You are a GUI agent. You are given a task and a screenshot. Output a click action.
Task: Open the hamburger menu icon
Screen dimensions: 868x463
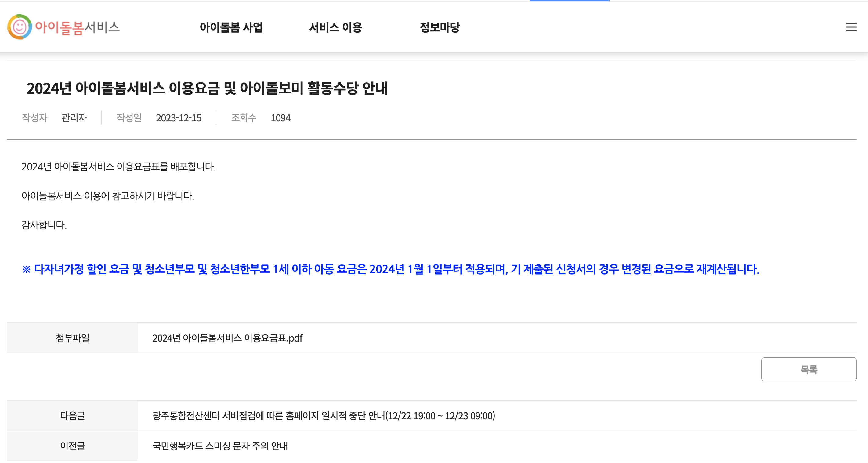click(851, 27)
